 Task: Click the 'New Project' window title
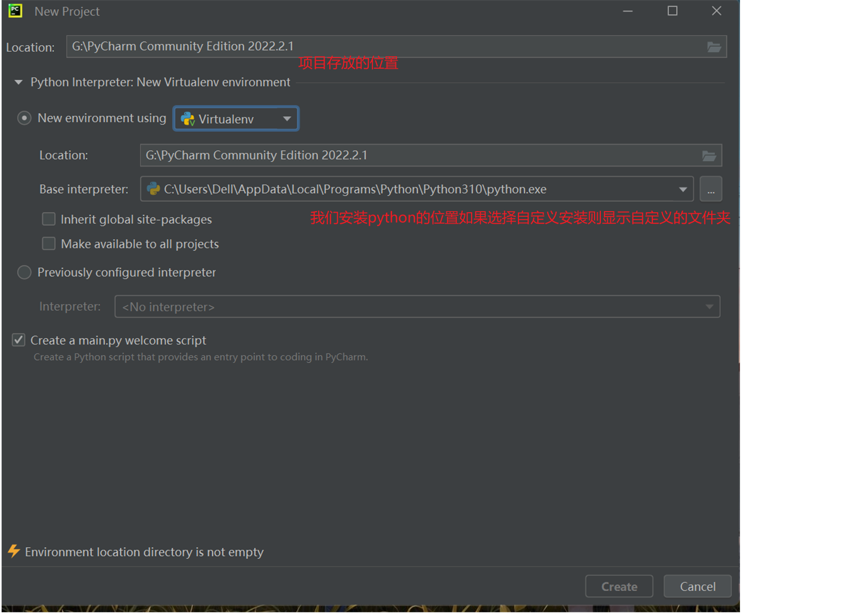click(67, 12)
